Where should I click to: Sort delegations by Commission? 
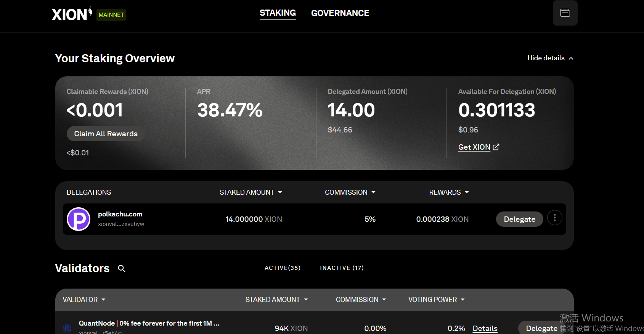(350, 192)
